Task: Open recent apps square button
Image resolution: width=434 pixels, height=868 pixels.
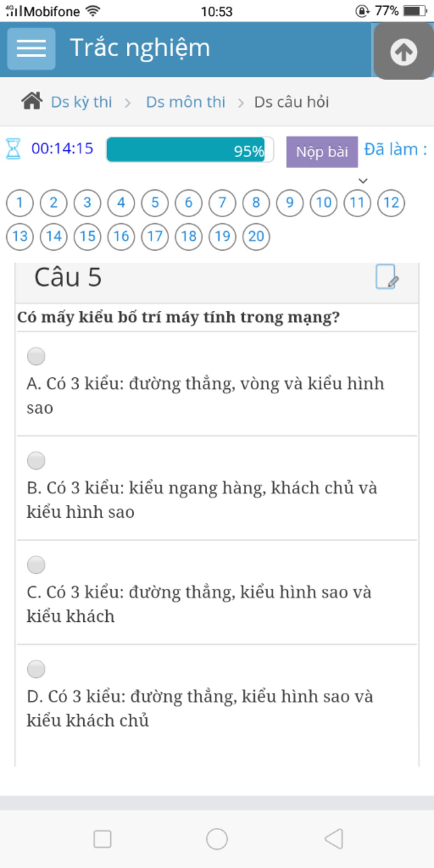Action: (102, 839)
